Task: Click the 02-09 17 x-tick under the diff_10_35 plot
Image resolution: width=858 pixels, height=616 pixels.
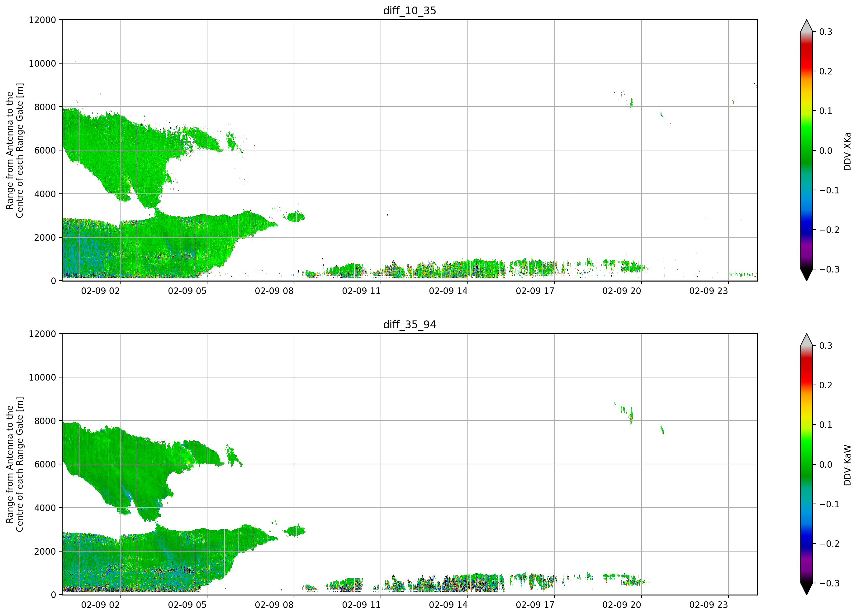Action: click(535, 291)
